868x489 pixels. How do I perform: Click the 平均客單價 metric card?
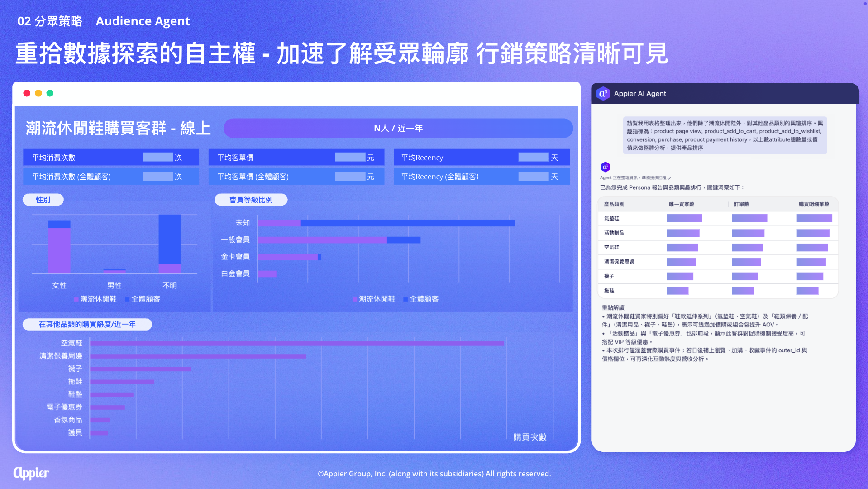296,157
